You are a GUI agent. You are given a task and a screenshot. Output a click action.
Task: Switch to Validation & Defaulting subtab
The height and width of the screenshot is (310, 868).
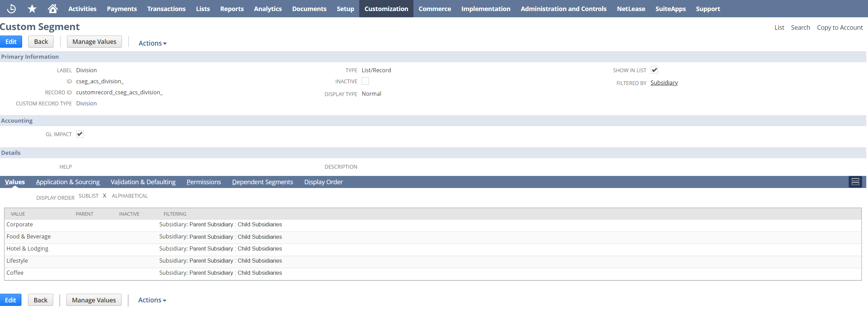click(143, 182)
